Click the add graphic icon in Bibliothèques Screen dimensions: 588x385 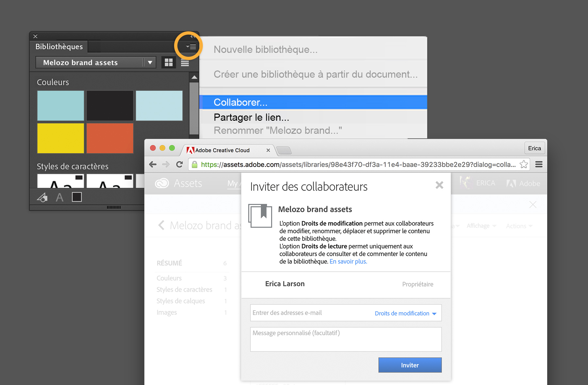pos(42,197)
